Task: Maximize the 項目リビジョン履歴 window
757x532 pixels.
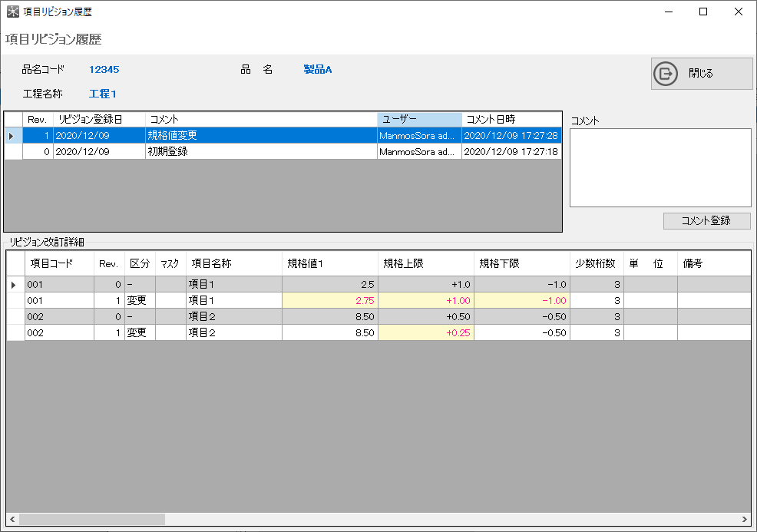Action: click(x=702, y=12)
